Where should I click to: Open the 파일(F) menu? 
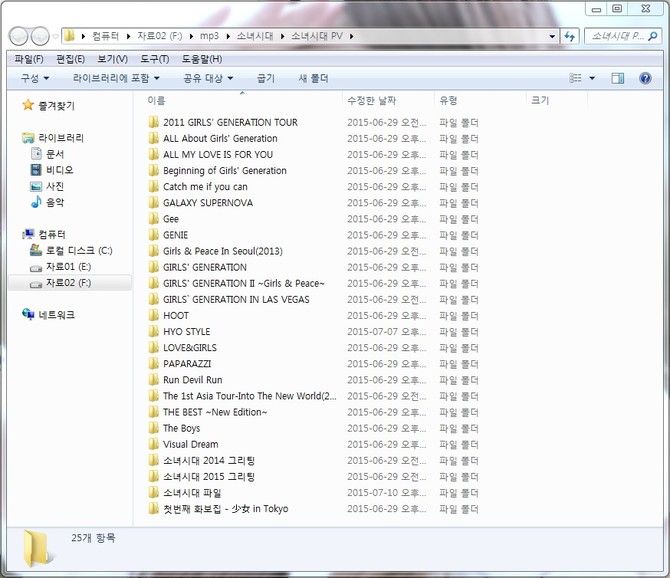click(29, 59)
